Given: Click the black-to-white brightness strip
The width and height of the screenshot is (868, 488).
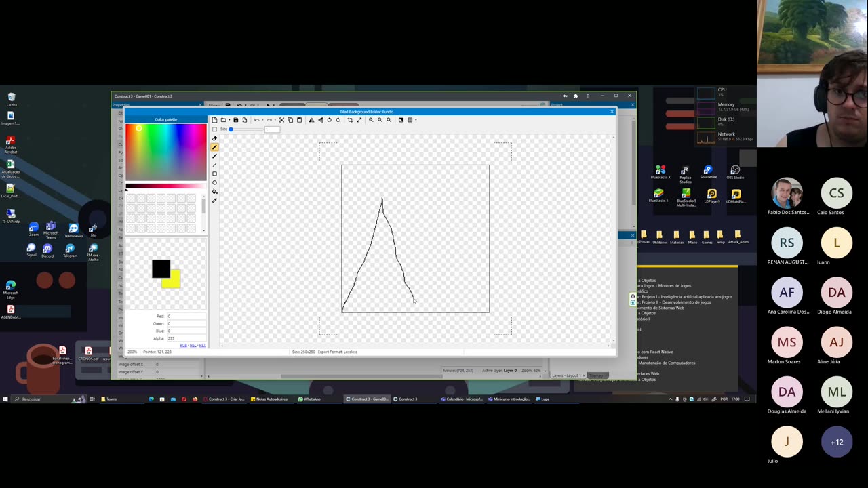Looking at the screenshot, I should coord(165,186).
